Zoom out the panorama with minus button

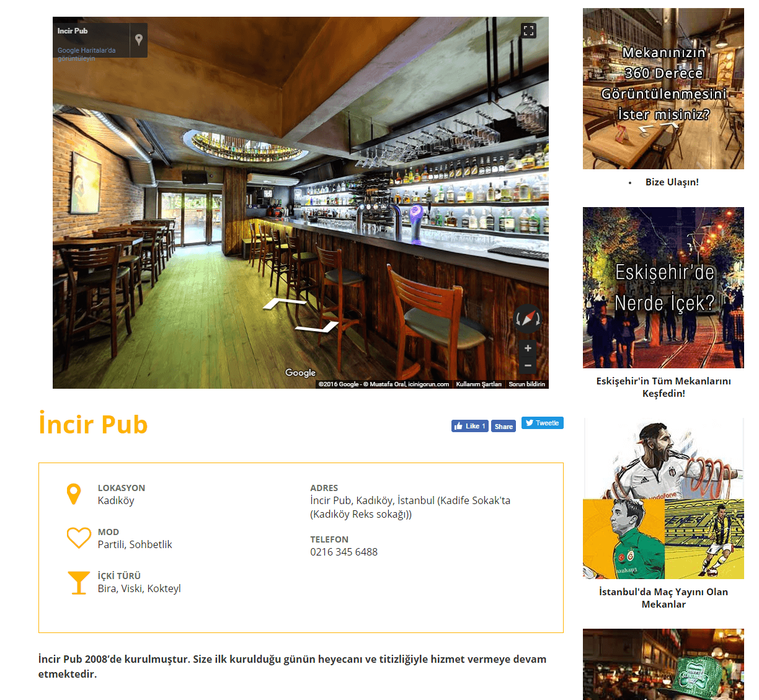tap(528, 366)
